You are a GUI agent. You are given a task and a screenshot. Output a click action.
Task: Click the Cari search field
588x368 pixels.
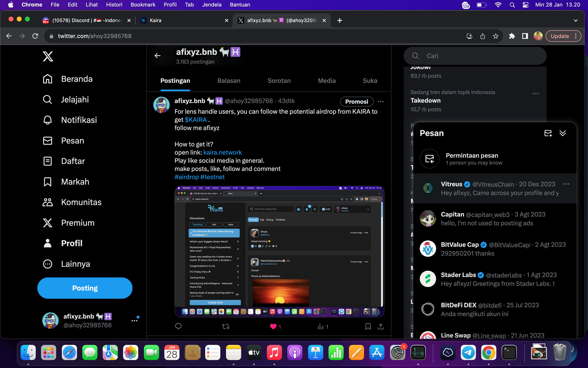pyautogui.click(x=475, y=56)
